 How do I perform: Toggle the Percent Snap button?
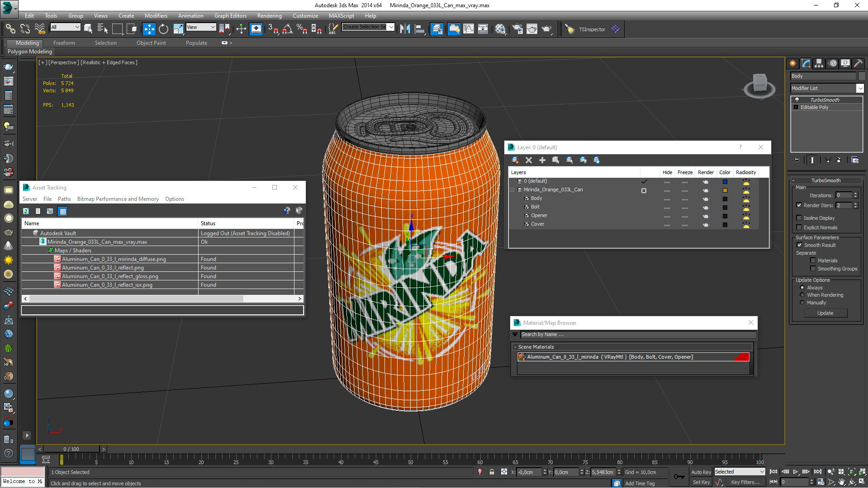[x=302, y=29]
